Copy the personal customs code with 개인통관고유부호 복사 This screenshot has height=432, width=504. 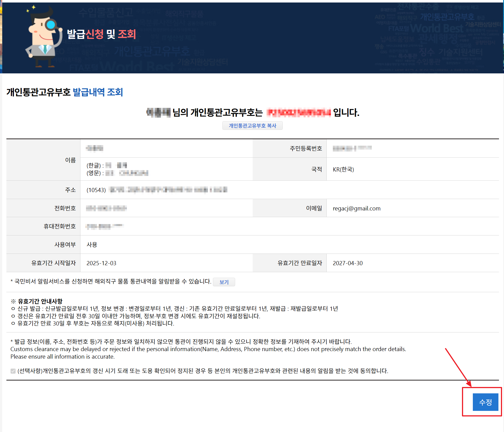(x=252, y=126)
